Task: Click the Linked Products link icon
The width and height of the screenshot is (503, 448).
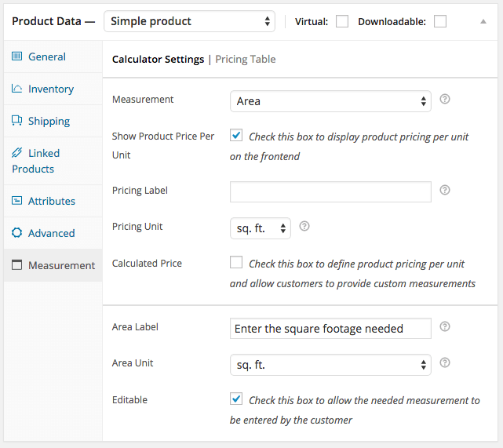Action: pyautogui.click(x=17, y=153)
